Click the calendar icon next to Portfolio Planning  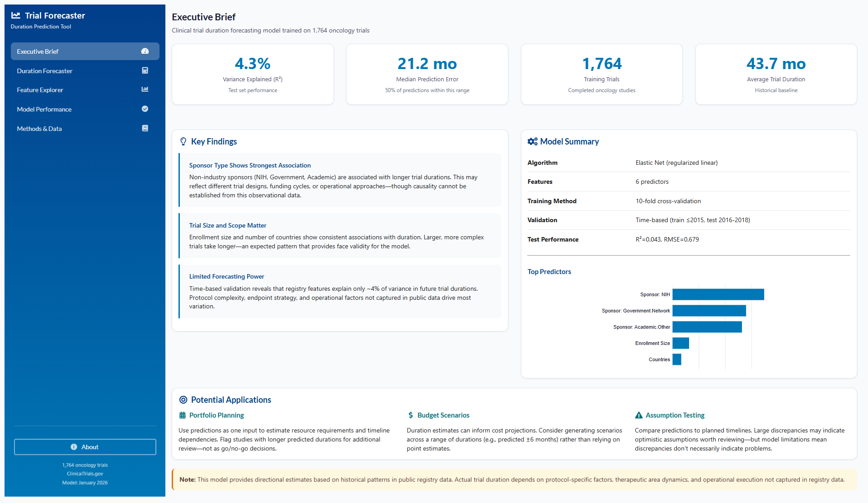(x=183, y=415)
